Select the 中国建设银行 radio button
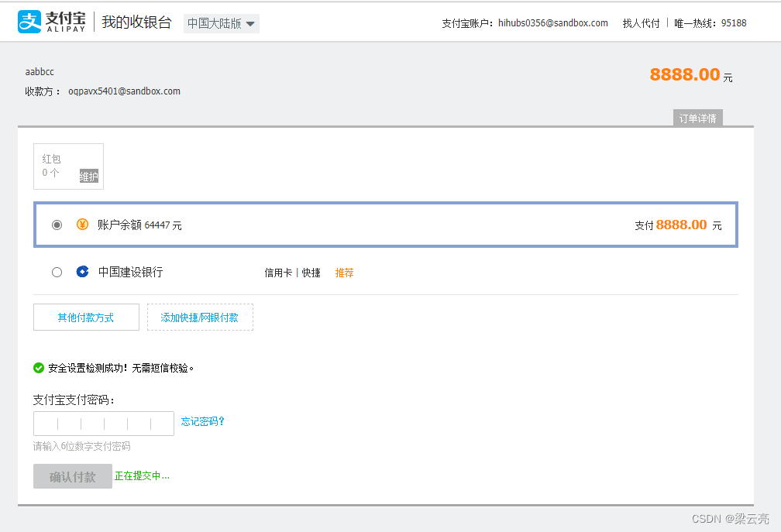The image size is (781, 532). pyautogui.click(x=57, y=273)
